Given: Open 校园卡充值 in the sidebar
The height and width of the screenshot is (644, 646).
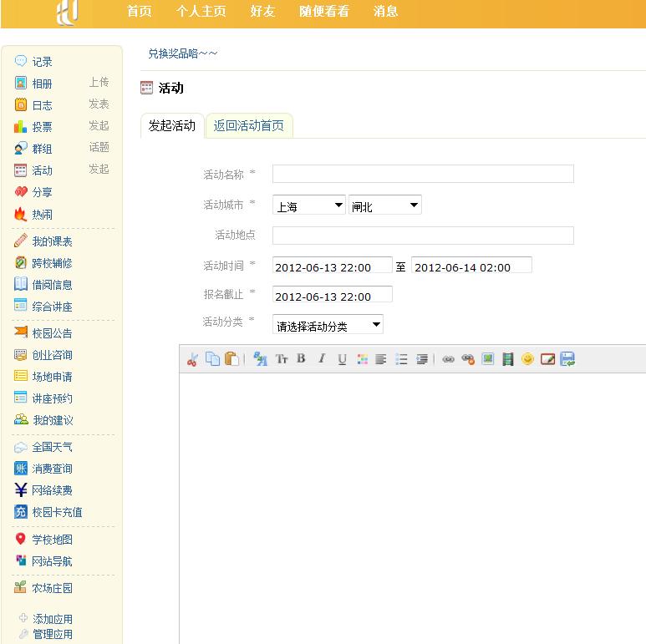Looking at the screenshot, I should 57,512.
